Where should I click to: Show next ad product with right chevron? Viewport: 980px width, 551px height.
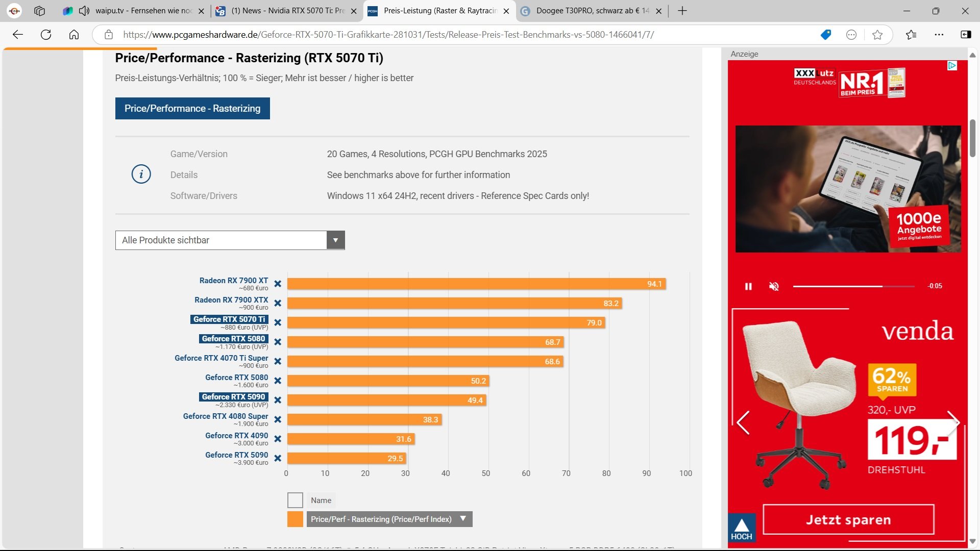click(953, 422)
